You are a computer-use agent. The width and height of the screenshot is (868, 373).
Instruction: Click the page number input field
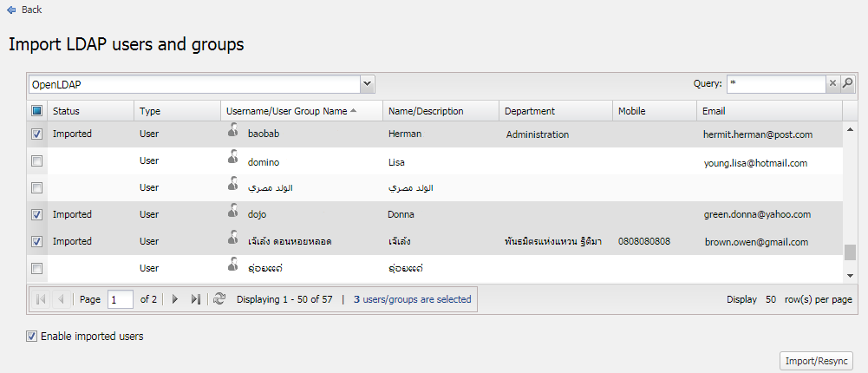[x=120, y=299]
